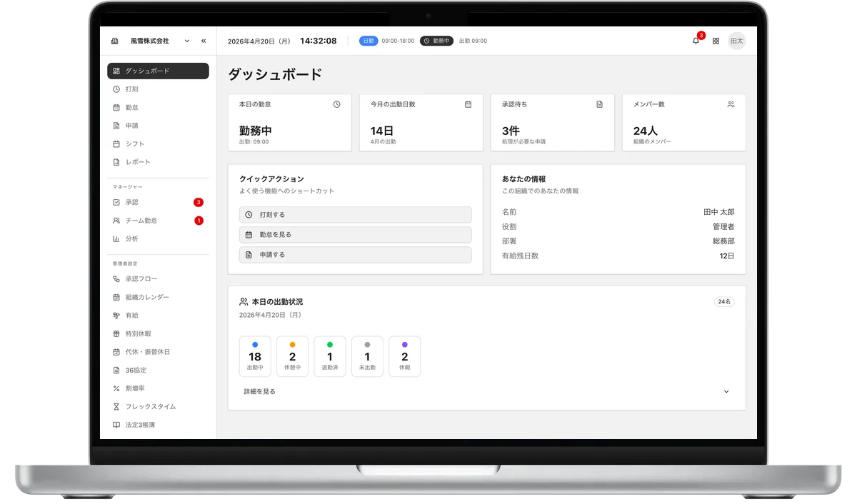Viewport: 857px width, 504px height.
Task: Click the 田中 太郎 name value
Action: (718, 212)
